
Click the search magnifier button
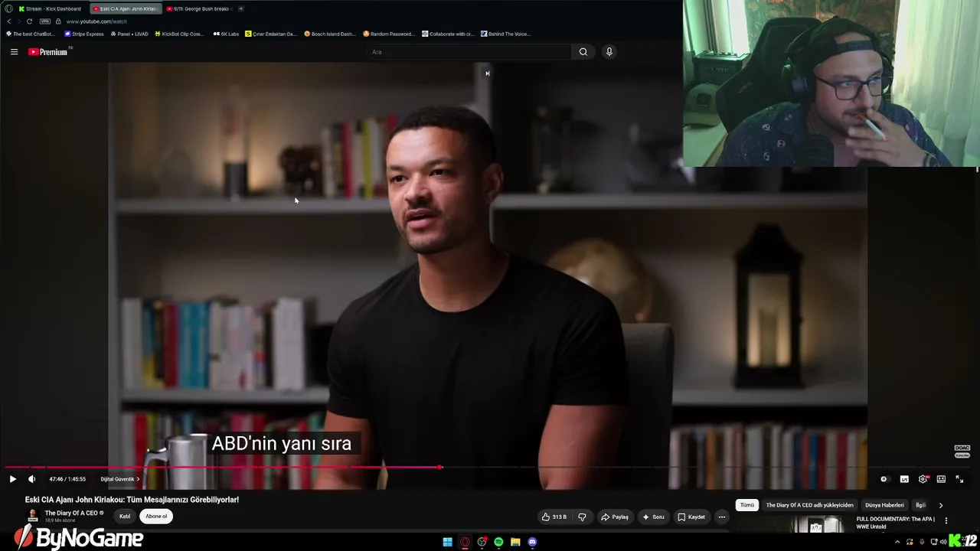click(x=583, y=52)
